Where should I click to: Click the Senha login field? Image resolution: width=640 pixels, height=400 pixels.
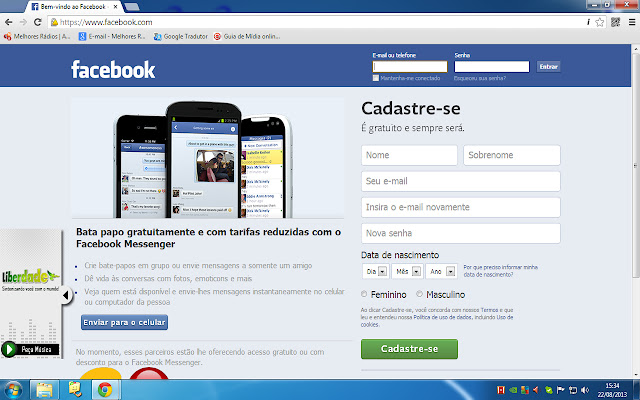492,67
